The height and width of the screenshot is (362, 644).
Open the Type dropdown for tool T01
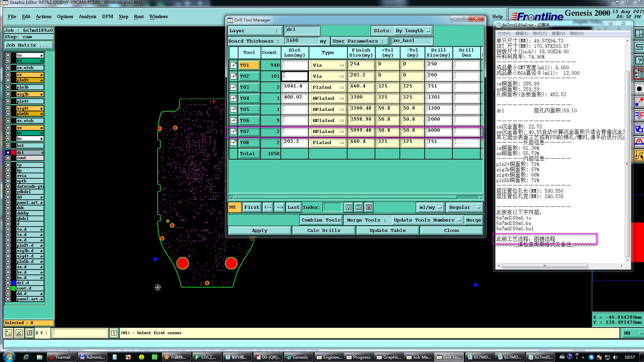(x=328, y=65)
